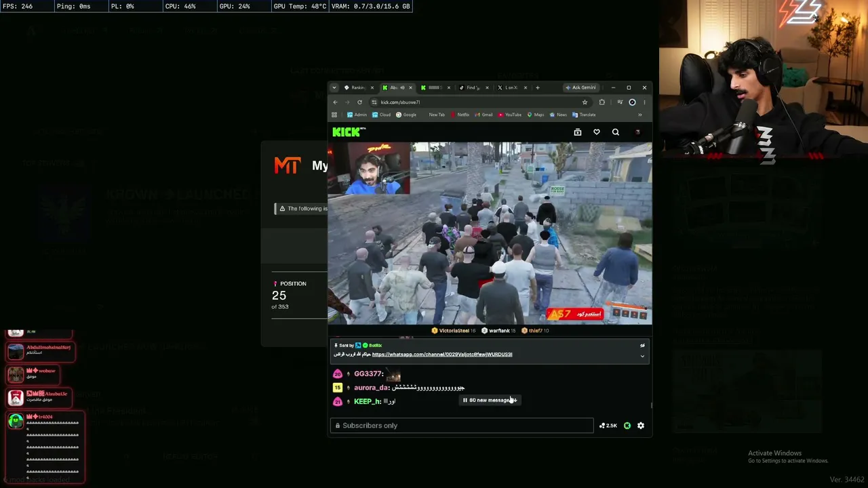The height and width of the screenshot is (488, 868).
Task: Click the Subscribers only chat input
Action: [462, 426]
